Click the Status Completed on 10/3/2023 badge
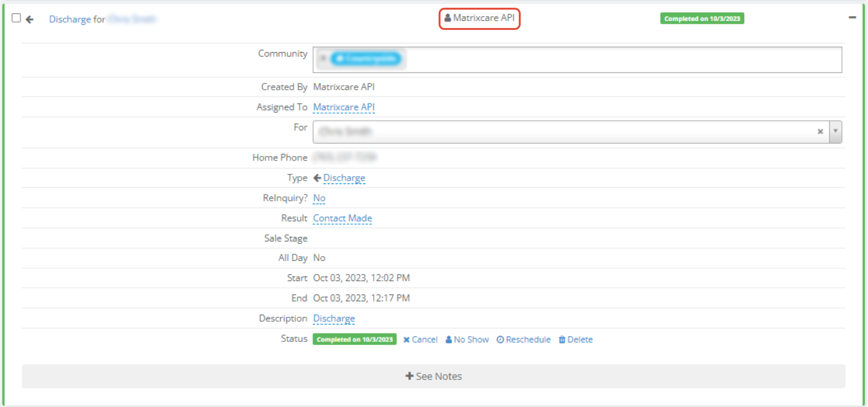The image size is (868, 407). click(x=355, y=339)
